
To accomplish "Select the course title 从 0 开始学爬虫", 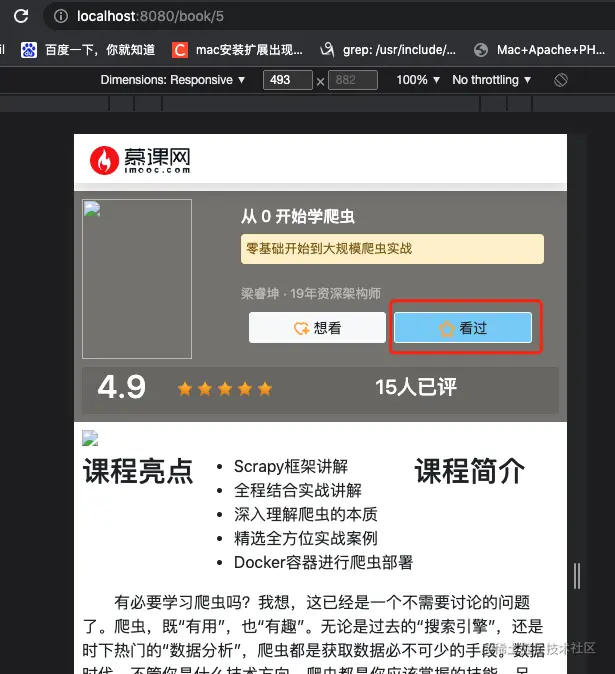I will pos(298,216).
